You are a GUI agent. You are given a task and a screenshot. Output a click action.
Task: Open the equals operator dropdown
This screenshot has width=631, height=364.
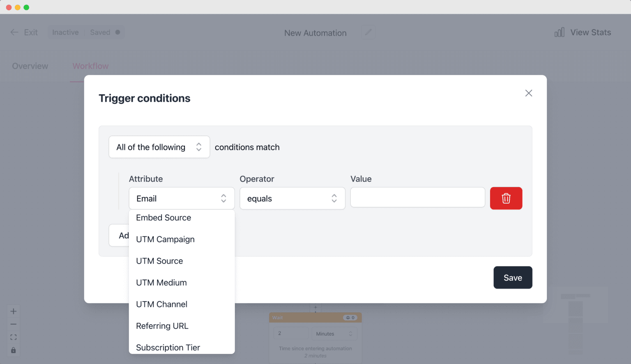pos(292,199)
